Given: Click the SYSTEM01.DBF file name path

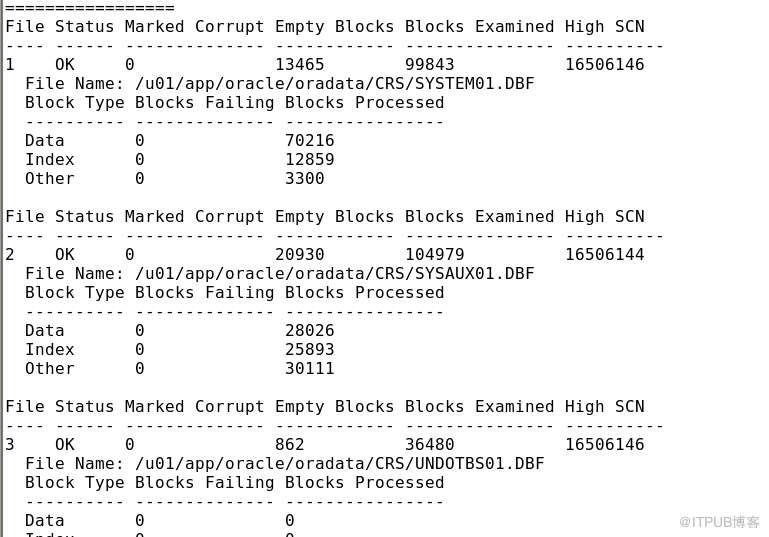Looking at the screenshot, I should pos(334,84).
